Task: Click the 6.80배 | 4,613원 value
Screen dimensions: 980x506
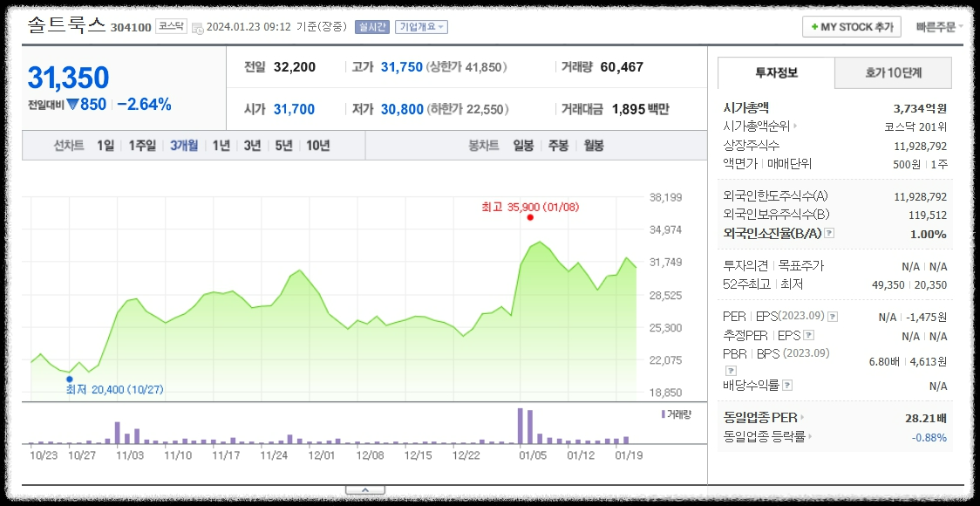Action: 908,361
